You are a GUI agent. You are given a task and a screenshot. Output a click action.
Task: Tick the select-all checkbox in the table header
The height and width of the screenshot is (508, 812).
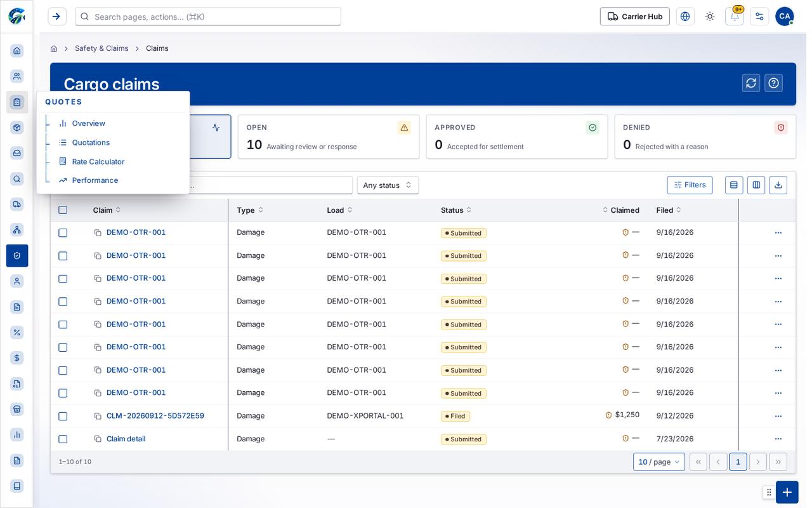click(x=63, y=210)
